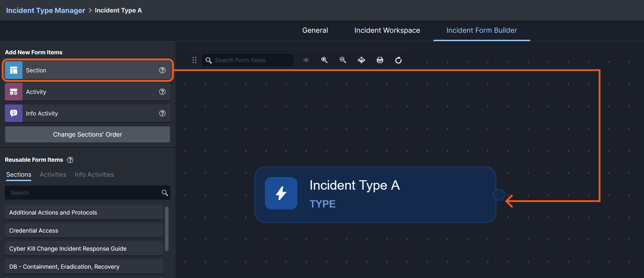
Task: Select the Activities reusable items tab
Action: click(53, 175)
